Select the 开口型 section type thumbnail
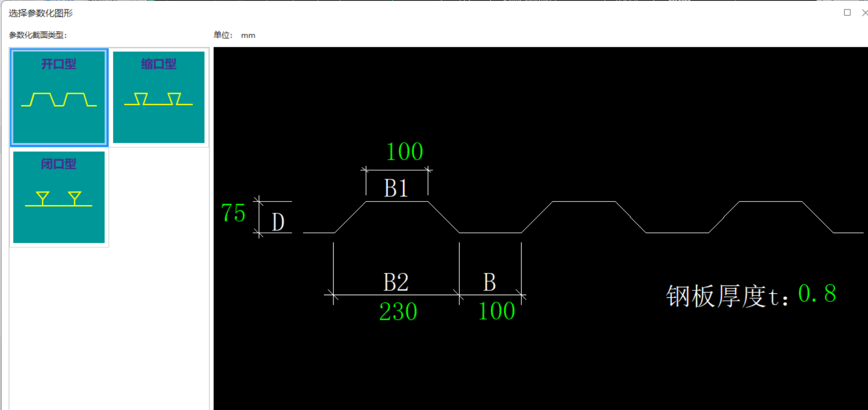The width and height of the screenshot is (868, 410). click(x=59, y=97)
